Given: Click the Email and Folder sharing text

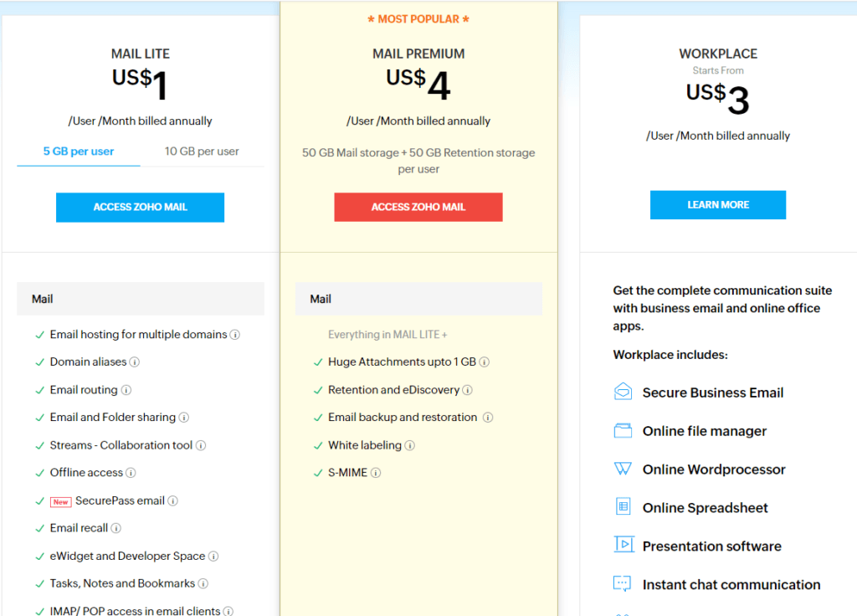Looking at the screenshot, I should 113,418.
